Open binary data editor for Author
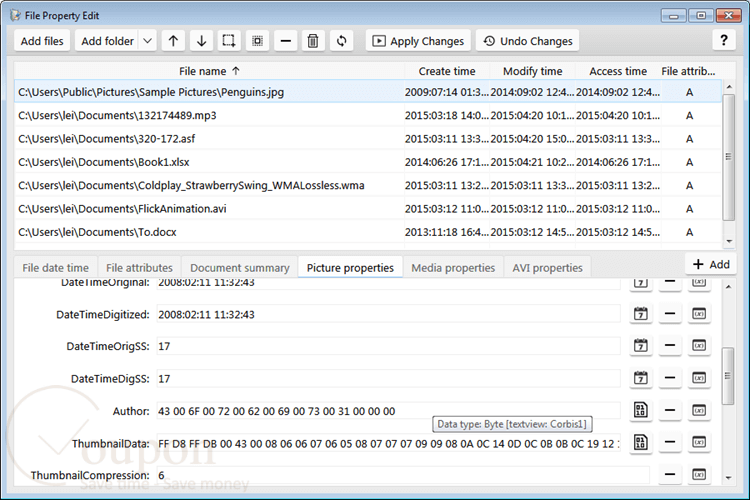 [x=641, y=410]
